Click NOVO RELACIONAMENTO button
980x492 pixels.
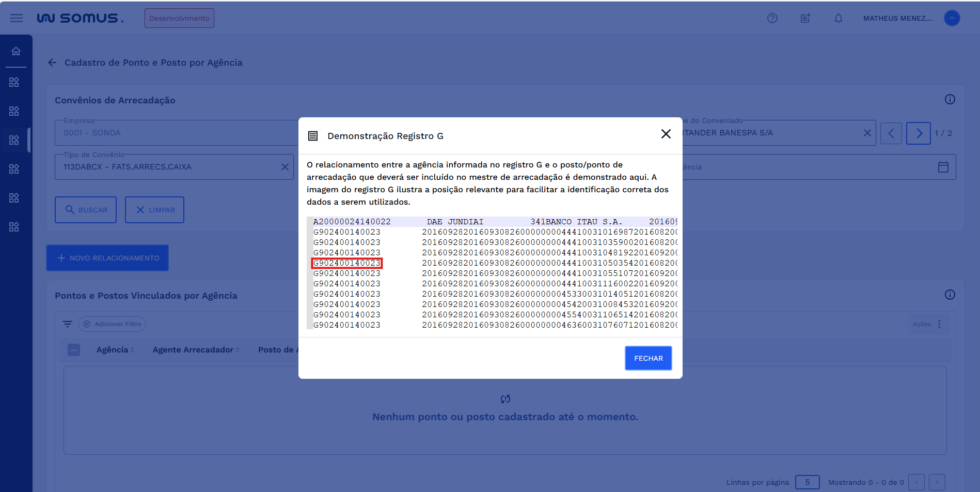click(107, 258)
